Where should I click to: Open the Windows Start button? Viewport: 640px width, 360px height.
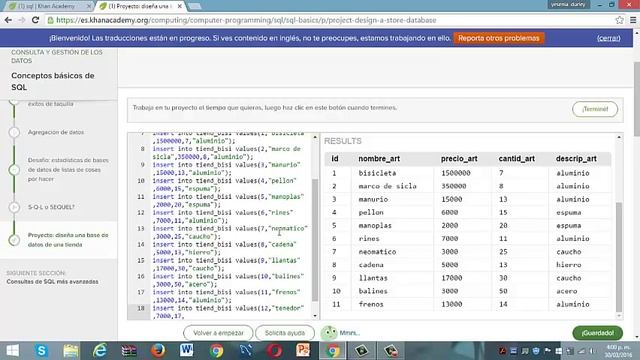(x=12, y=351)
